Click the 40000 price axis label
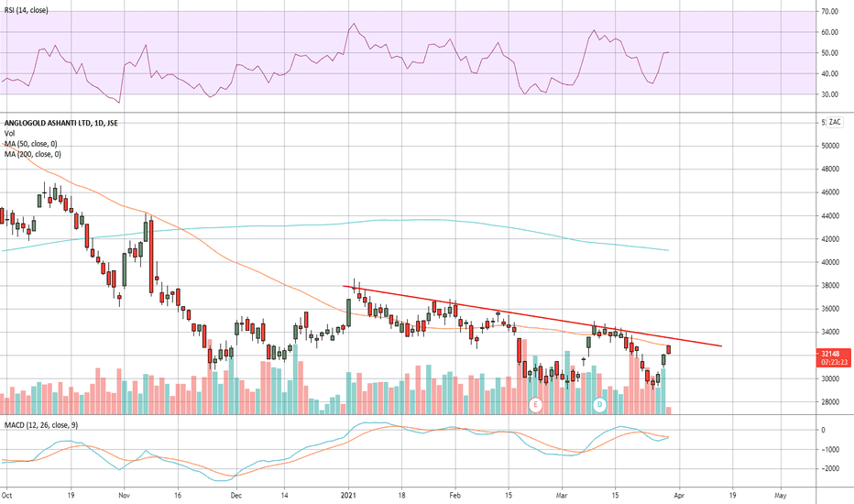 pos(830,262)
